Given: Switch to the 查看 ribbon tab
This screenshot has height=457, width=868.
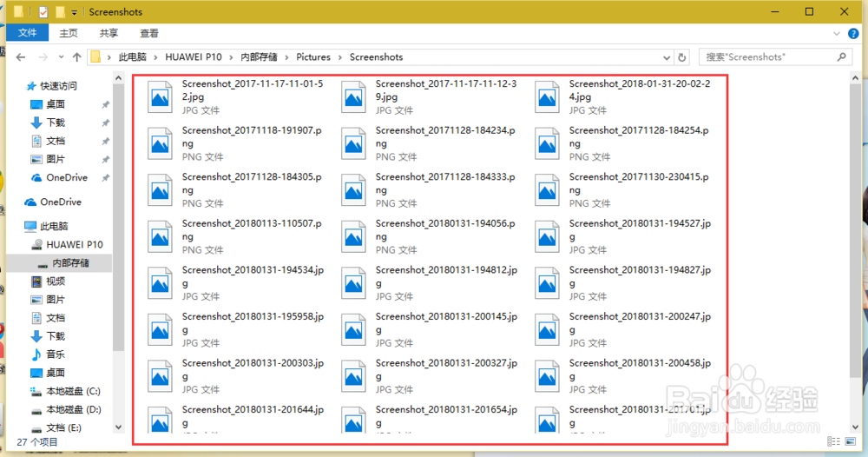Looking at the screenshot, I should (x=149, y=33).
